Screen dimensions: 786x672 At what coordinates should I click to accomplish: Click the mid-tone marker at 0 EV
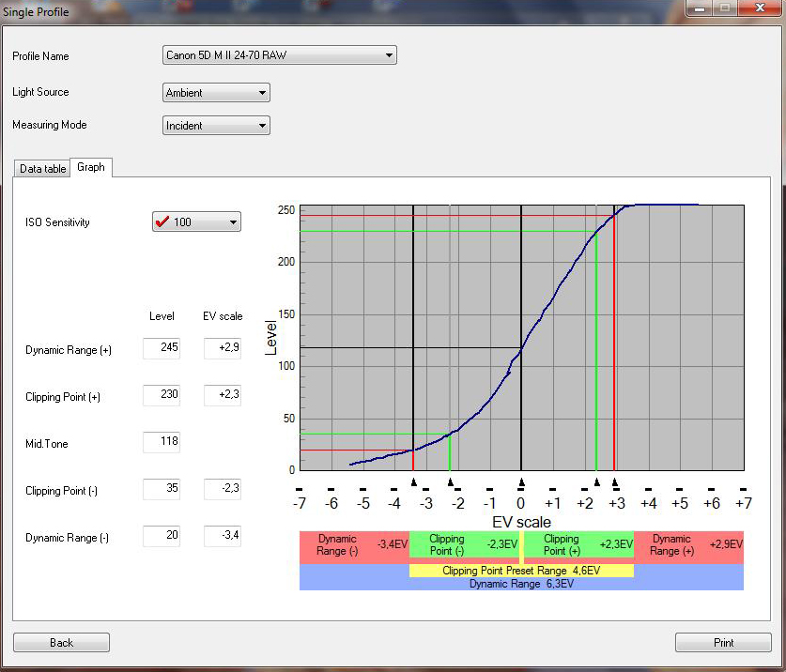521,482
